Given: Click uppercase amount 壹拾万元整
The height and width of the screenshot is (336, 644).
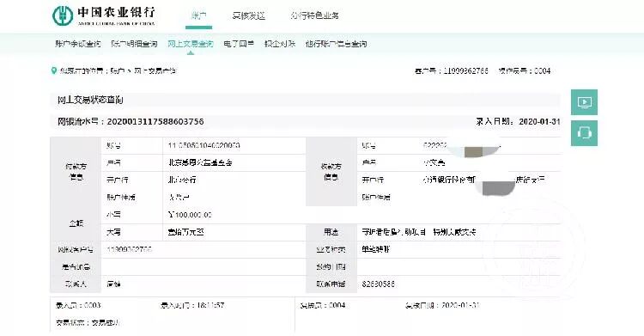Looking at the screenshot, I should (185, 232).
